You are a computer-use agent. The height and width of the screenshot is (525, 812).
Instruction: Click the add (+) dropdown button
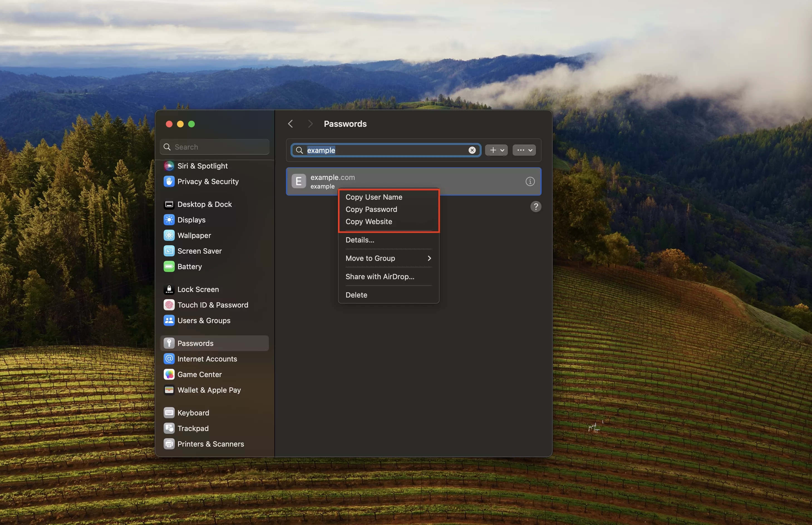tap(496, 150)
